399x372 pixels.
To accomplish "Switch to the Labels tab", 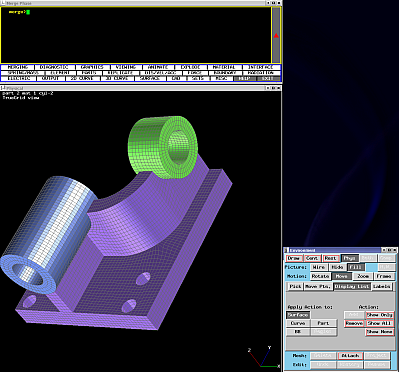I will coord(381,286).
